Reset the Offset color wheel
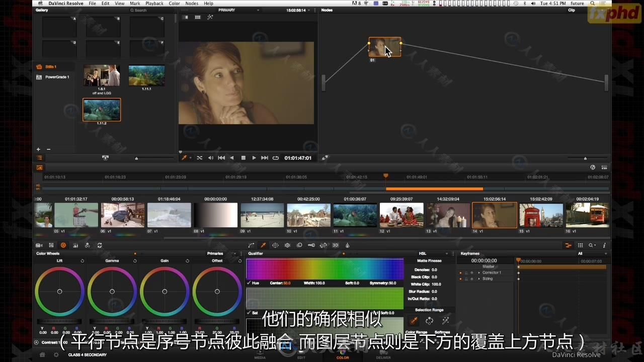Image resolution: width=644 pixels, height=362 pixels. click(x=239, y=261)
